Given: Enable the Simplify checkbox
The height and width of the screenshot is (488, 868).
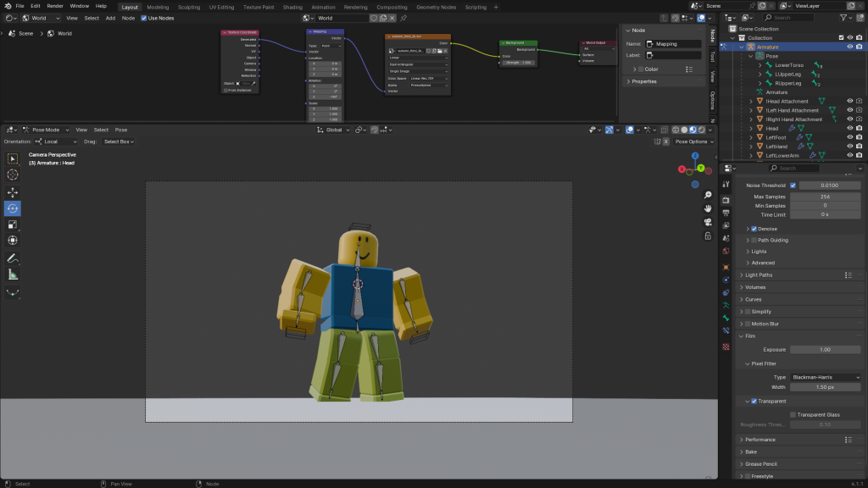Looking at the screenshot, I should point(748,312).
